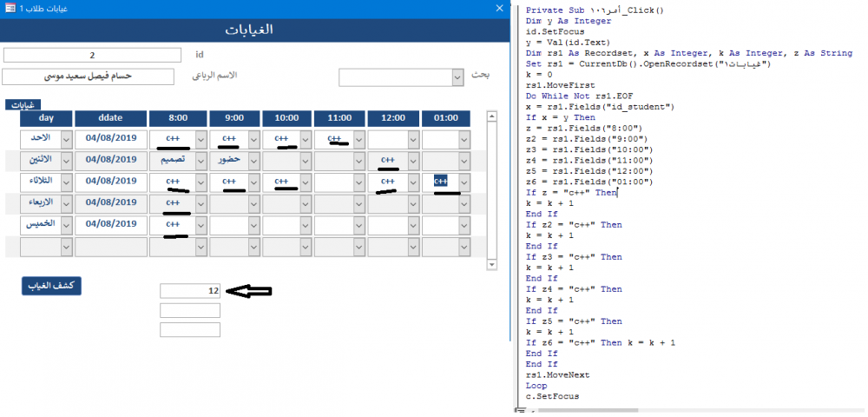Click the line 'Dim y As Integer'

569,21
